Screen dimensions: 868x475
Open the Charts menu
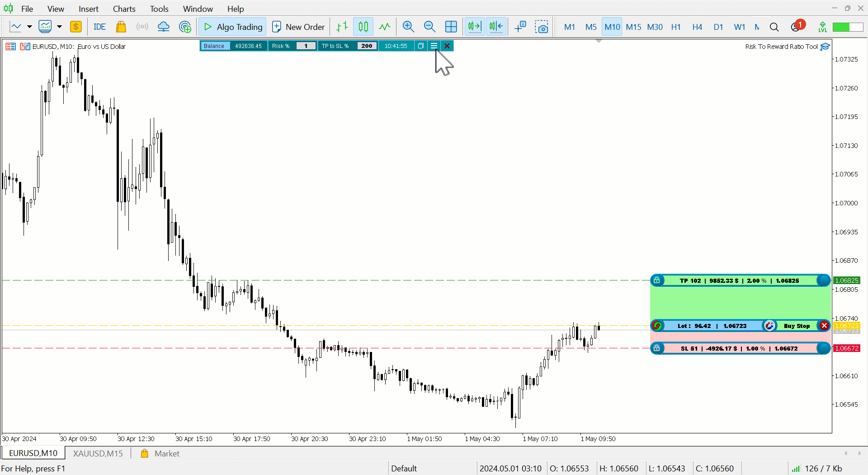(124, 9)
